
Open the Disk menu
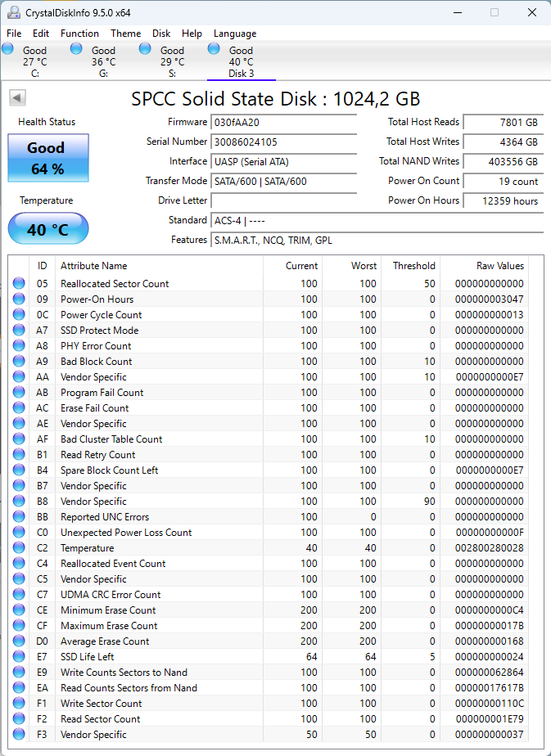161,34
